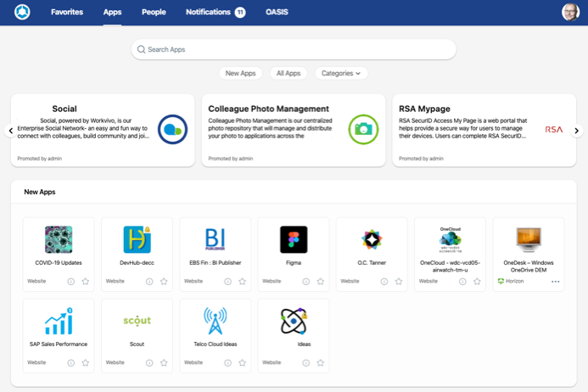Image resolution: width=588 pixels, height=392 pixels.
Task: Switch to the Favorites tab
Action: (67, 12)
